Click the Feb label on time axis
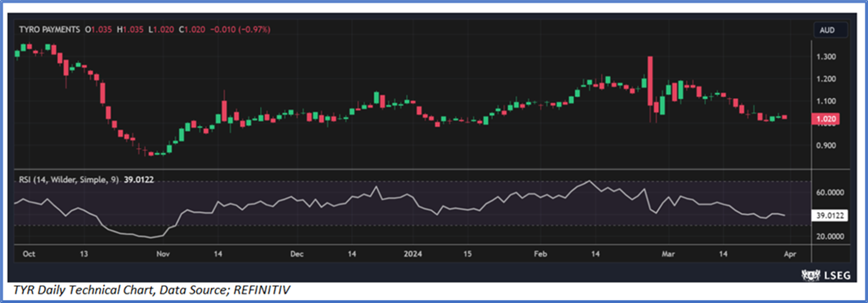 point(541,254)
